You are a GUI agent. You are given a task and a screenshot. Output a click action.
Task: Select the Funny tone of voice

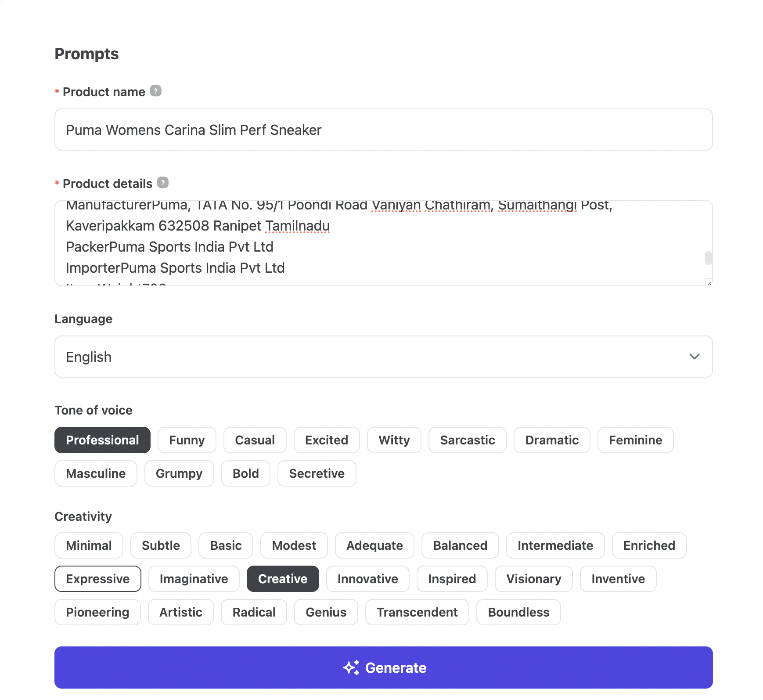[x=187, y=440]
